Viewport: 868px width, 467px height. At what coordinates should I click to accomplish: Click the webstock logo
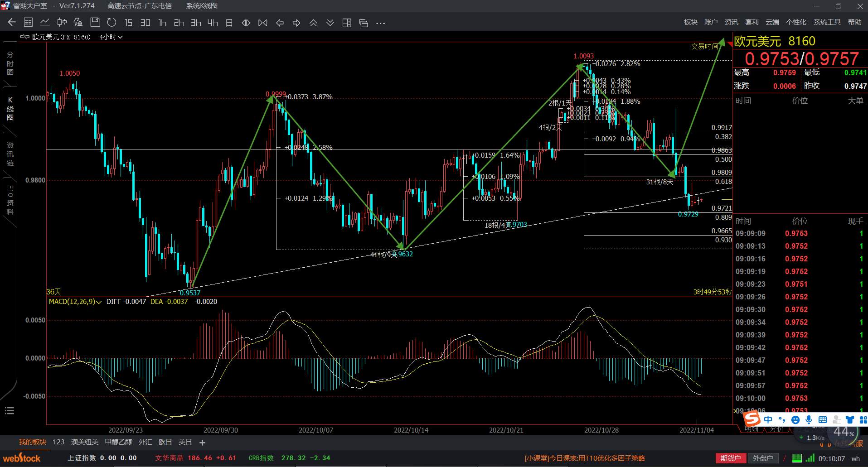[x=22, y=458]
